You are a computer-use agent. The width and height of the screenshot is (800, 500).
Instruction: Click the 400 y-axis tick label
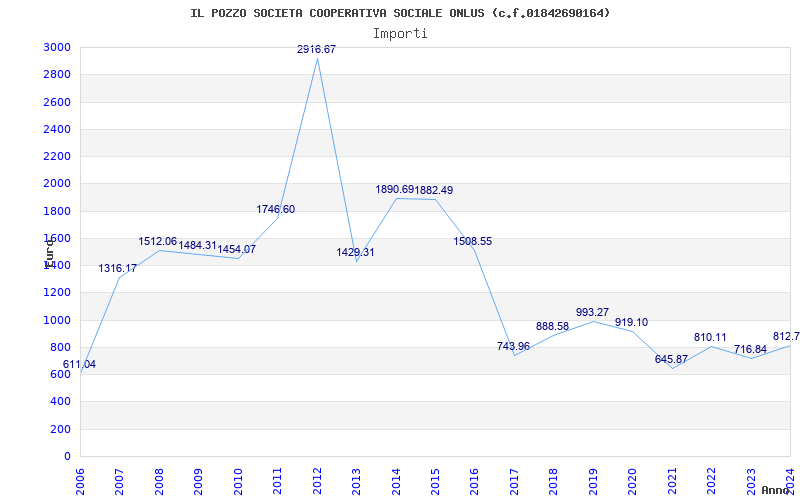pyautogui.click(x=60, y=402)
